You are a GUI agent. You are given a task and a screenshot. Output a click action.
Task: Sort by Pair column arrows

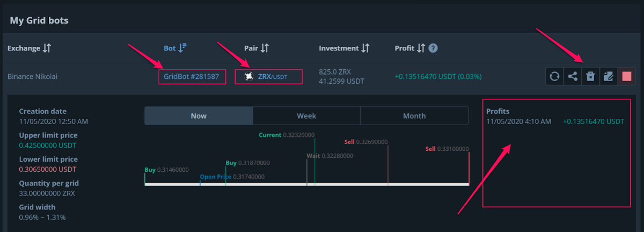(264, 48)
